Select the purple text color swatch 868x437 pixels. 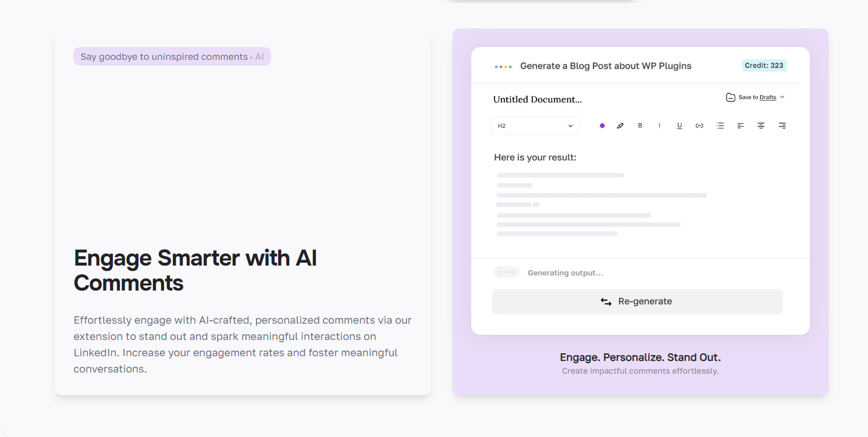[602, 125]
